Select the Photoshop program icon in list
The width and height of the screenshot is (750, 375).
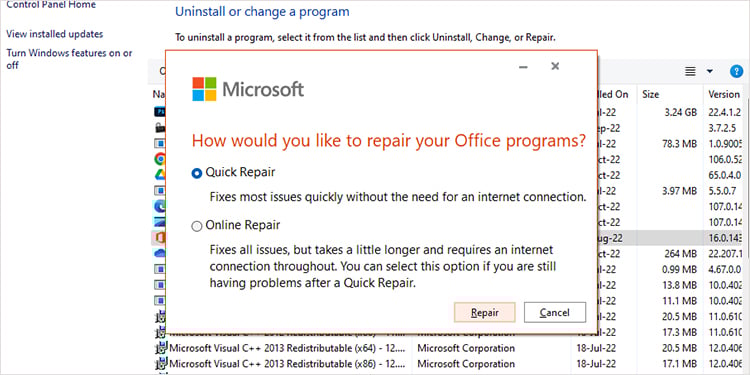click(x=160, y=112)
